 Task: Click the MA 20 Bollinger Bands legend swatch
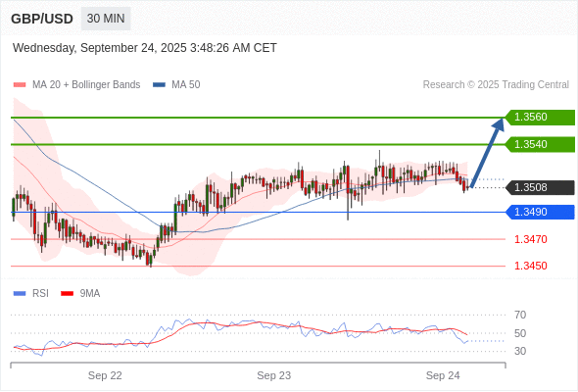pos(20,85)
